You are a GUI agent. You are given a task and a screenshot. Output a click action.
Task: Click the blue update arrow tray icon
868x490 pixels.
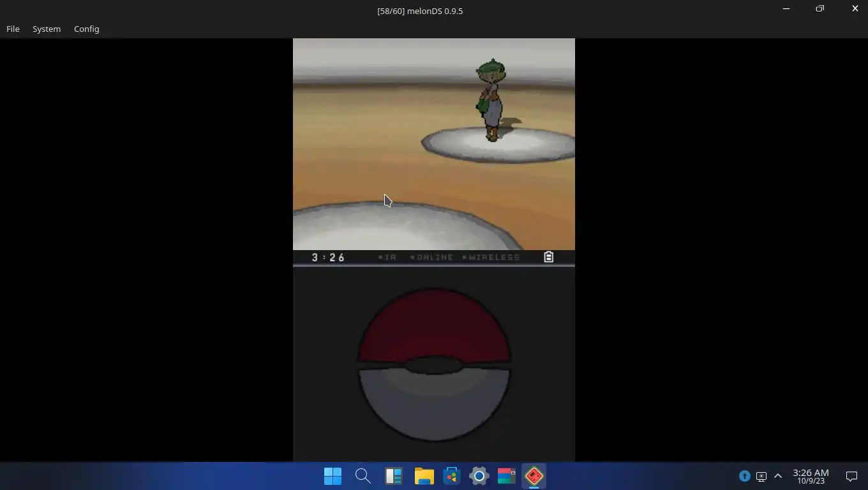click(744, 476)
